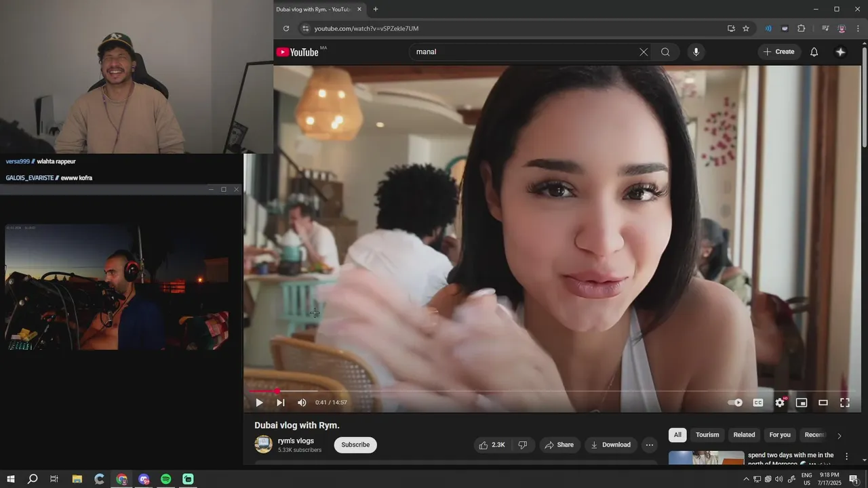Open the Create video menu
Screen dimensions: 868x488
click(x=778, y=52)
